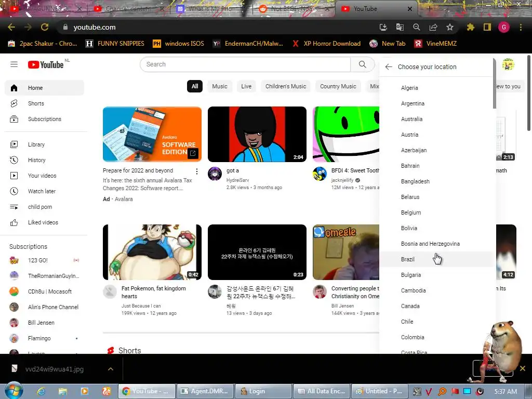Launch Internet Explorer from taskbar

[x=41, y=391]
